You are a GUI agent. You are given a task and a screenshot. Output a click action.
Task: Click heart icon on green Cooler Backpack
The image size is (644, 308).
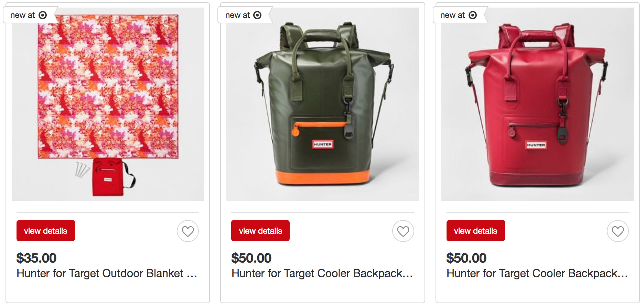(403, 231)
